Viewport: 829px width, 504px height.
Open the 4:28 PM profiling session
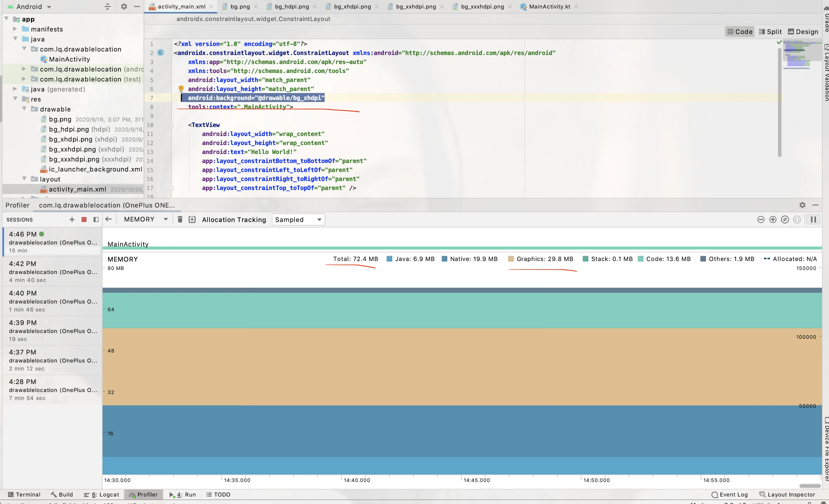(x=53, y=390)
